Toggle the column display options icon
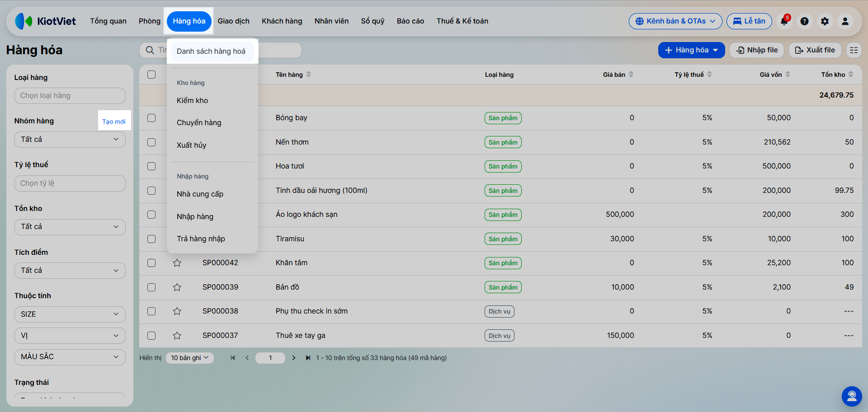 coord(854,50)
